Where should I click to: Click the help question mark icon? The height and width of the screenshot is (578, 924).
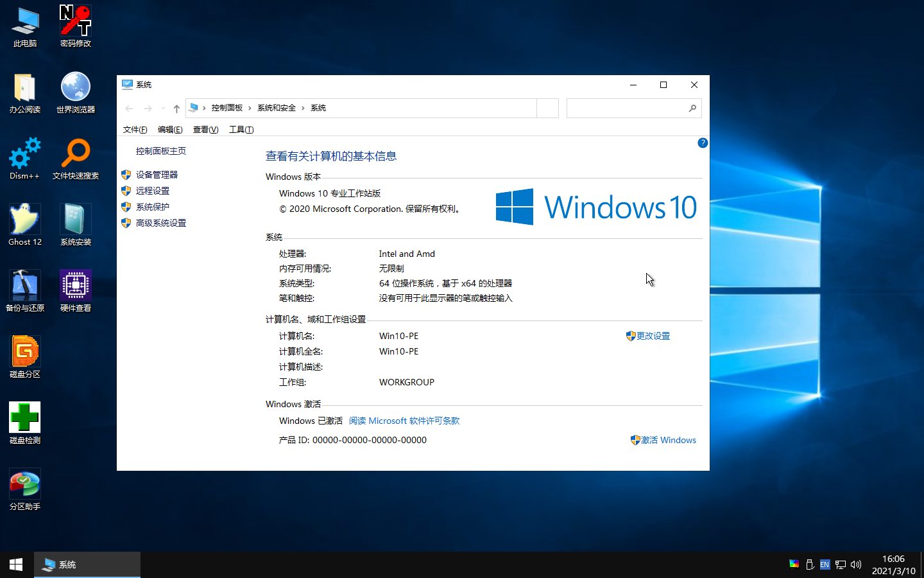tap(703, 143)
